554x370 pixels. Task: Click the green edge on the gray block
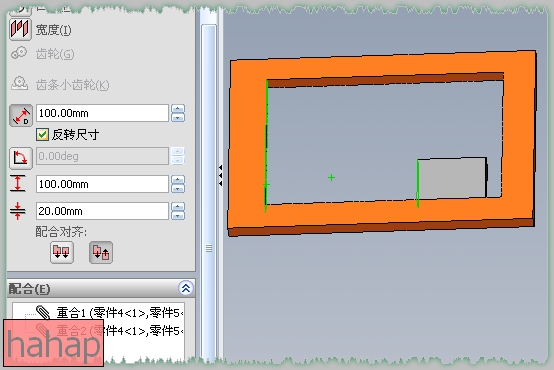click(418, 183)
